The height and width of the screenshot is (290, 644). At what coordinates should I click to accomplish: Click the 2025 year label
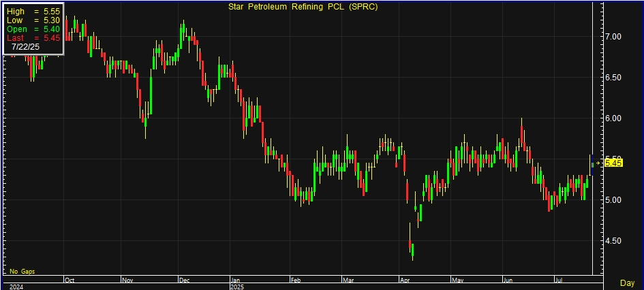point(238,287)
